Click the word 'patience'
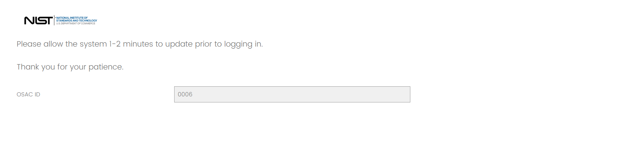This screenshot has height=149, width=644. tap(106, 67)
